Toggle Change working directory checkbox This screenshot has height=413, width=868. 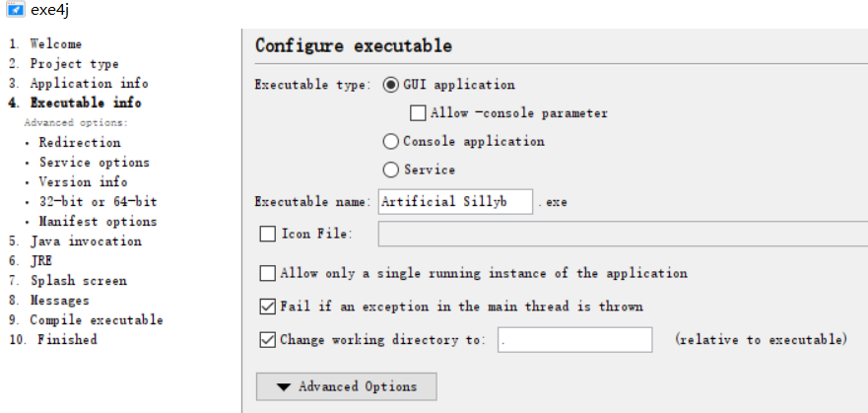click(x=267, y=340)
